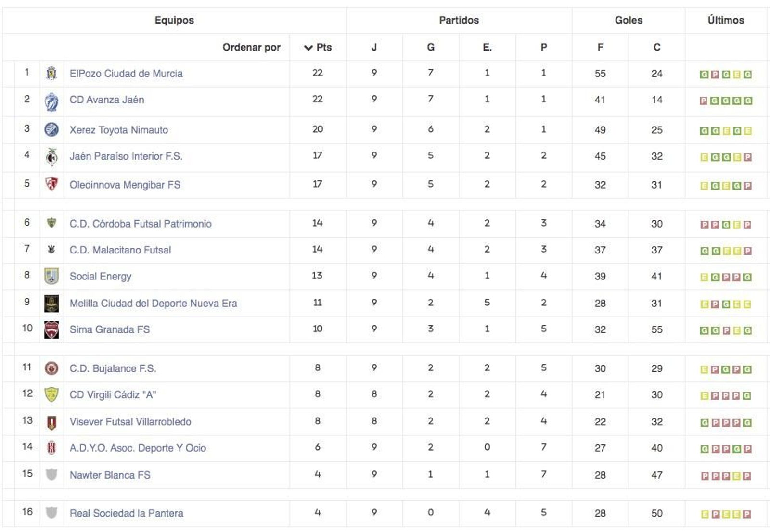Click the Últimos column header

(x=724, y=21)
